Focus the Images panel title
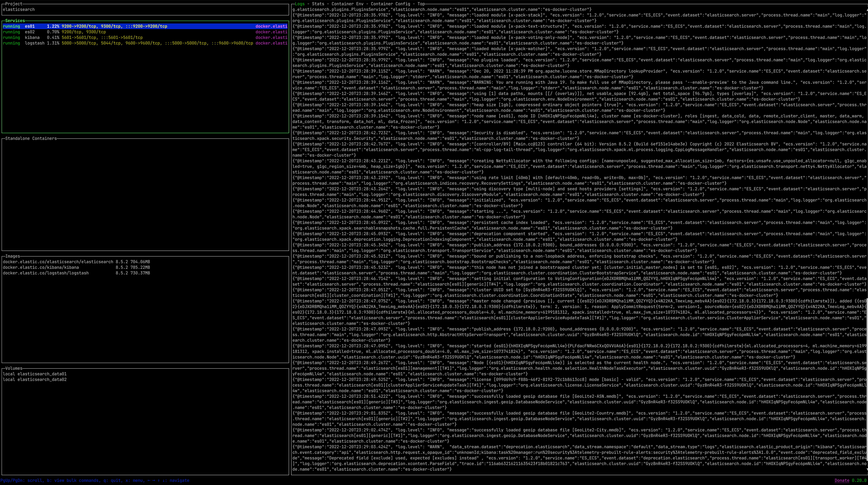The image size is (868, 485). tap(13, 256)
